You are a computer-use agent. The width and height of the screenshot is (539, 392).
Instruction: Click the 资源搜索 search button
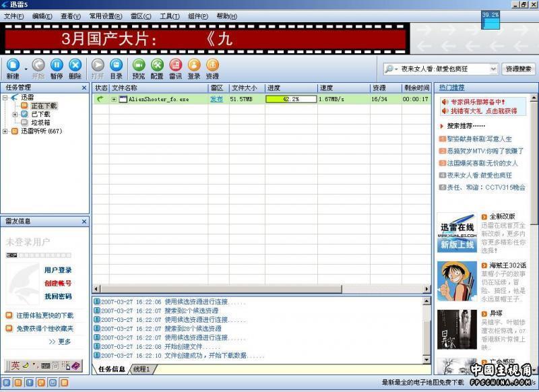coord(518,69)
